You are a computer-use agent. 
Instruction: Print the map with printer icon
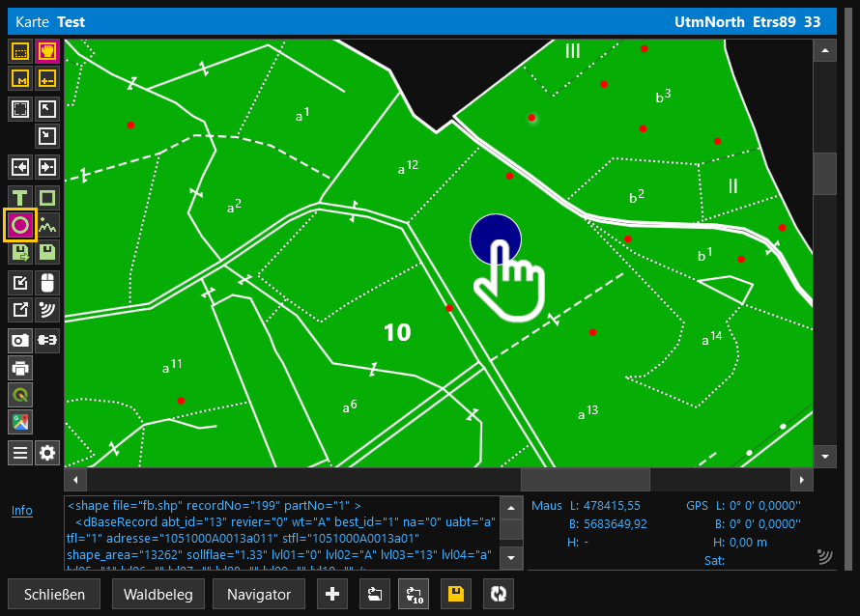coord(20,367)
